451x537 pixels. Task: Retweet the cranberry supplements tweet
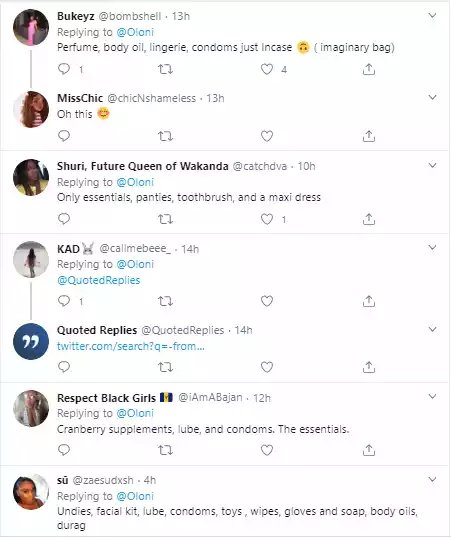point(165,450)
